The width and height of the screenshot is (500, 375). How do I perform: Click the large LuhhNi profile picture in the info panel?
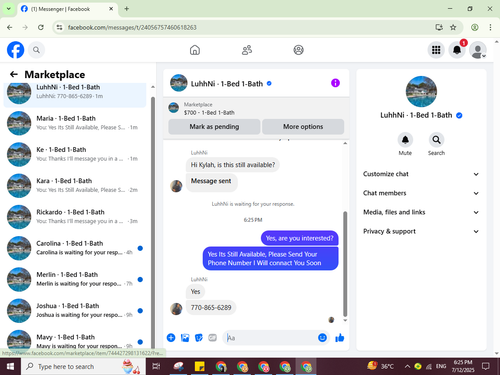pyautogui.click(x=421, y=92)
